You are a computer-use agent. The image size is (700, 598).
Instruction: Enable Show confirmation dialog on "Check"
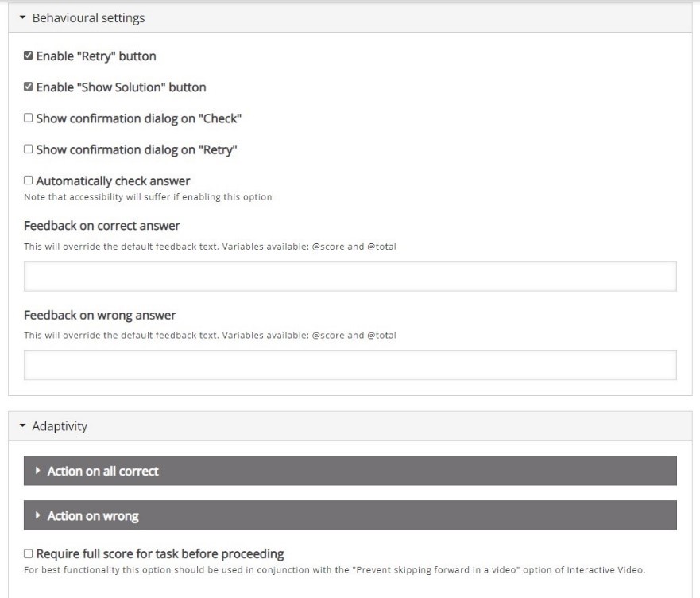(x=28, y=118)
